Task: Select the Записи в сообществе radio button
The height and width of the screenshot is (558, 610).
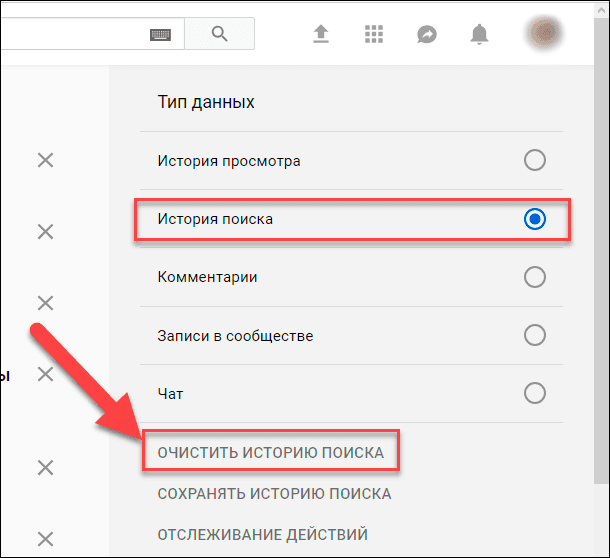Action: tap(535, 335)
